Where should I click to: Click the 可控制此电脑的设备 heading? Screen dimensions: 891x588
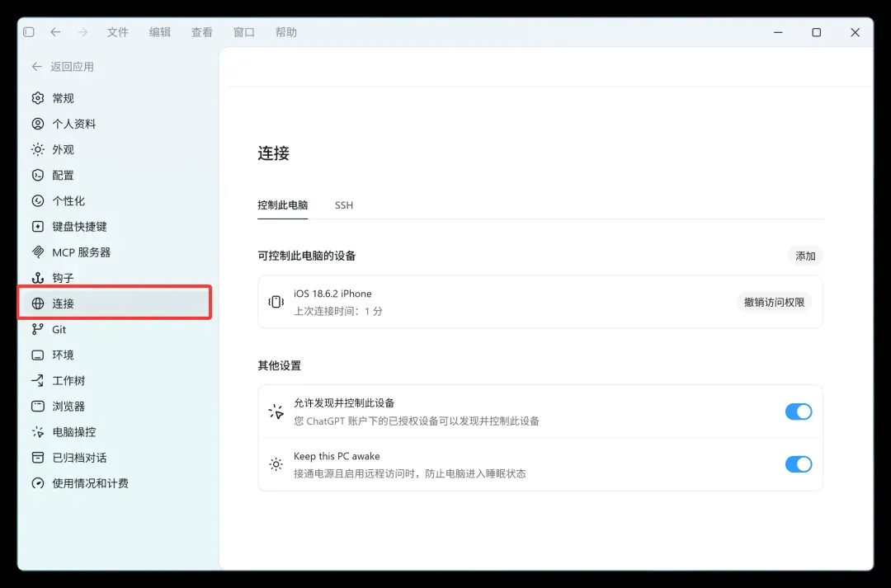(306, 256)
